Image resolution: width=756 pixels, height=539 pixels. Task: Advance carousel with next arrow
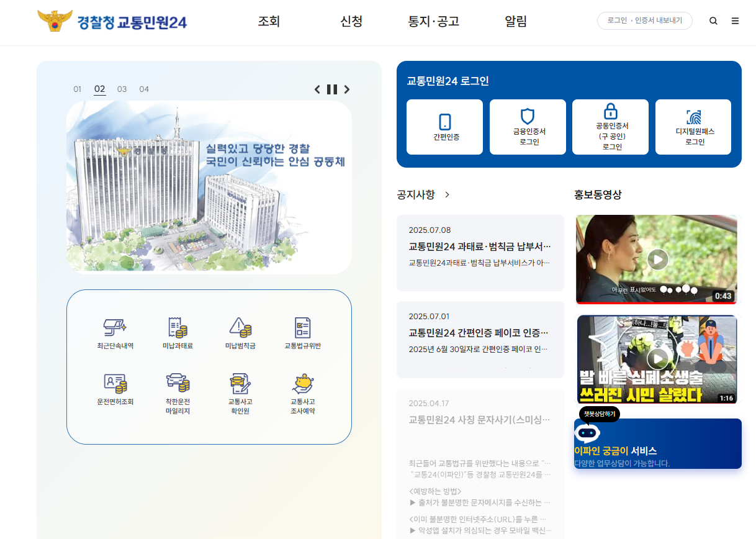pos(347,89)
